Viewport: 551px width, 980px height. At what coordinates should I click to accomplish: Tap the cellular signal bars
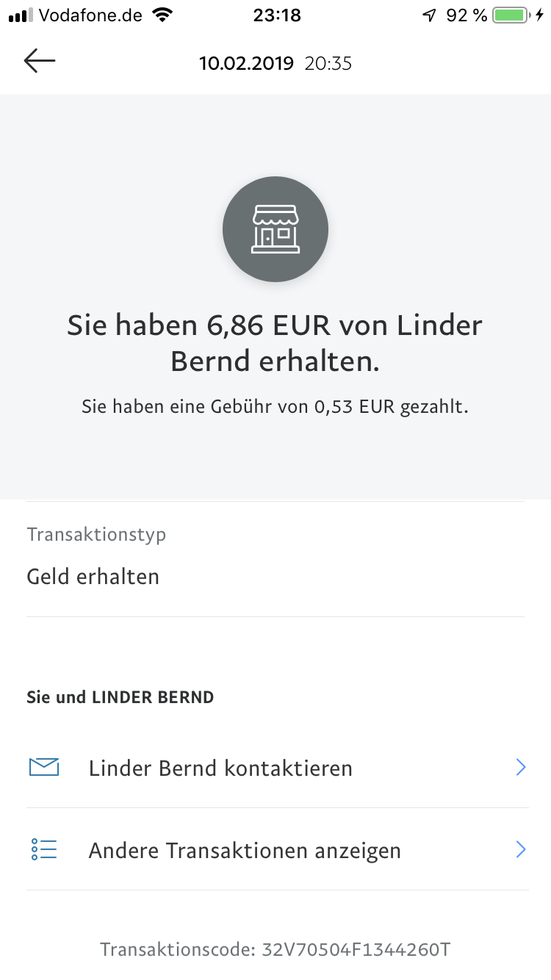(21, 15)
